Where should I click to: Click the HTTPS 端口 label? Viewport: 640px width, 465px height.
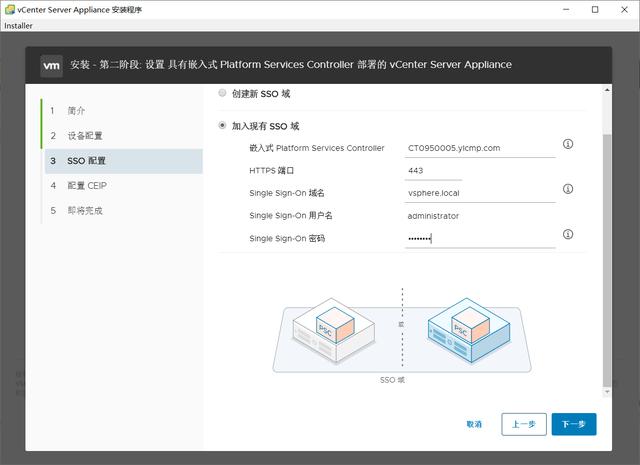(x=271, y=171)
